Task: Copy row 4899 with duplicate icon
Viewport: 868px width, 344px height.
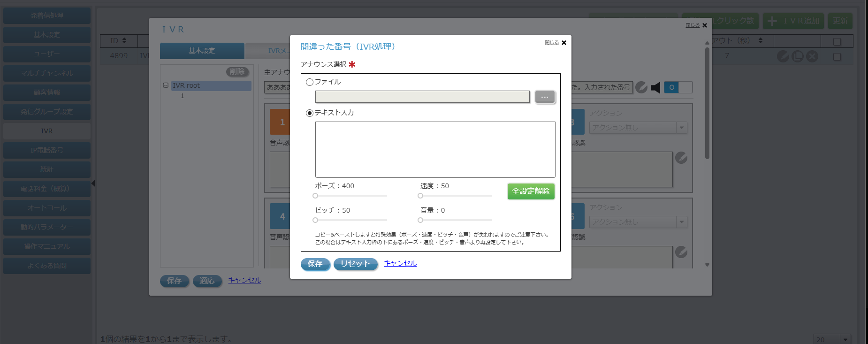Action: (798, 56)
